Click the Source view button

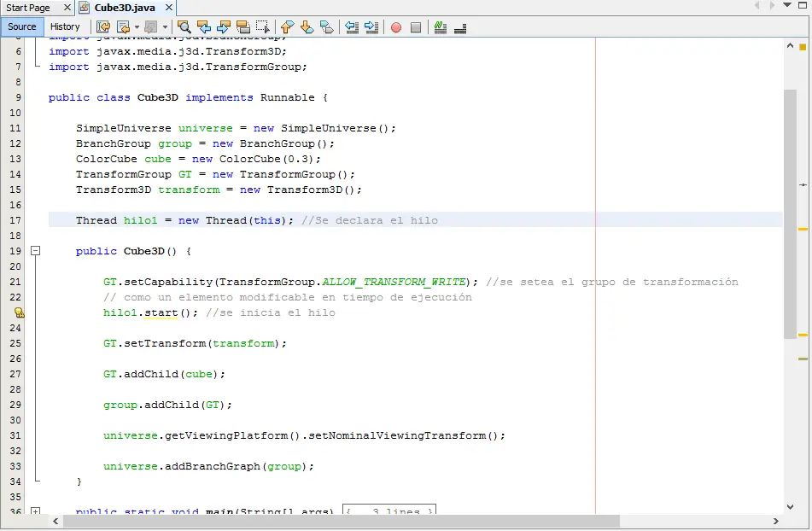[22, 26]
